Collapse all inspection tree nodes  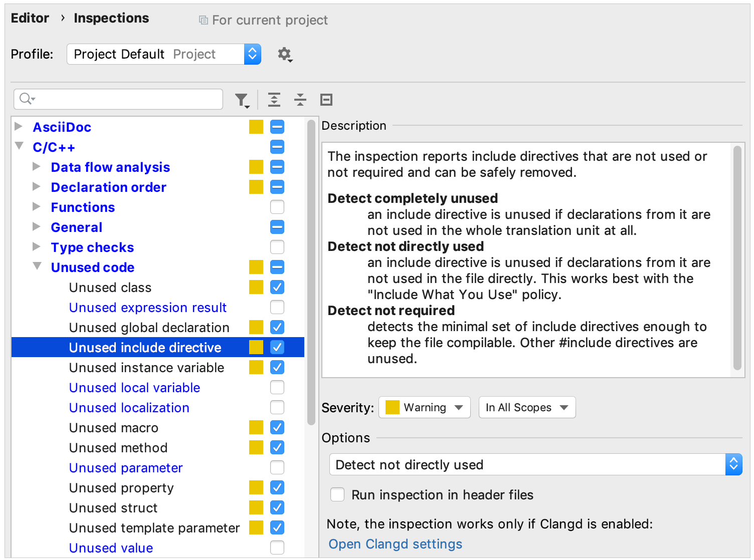(x=300, y=100)
